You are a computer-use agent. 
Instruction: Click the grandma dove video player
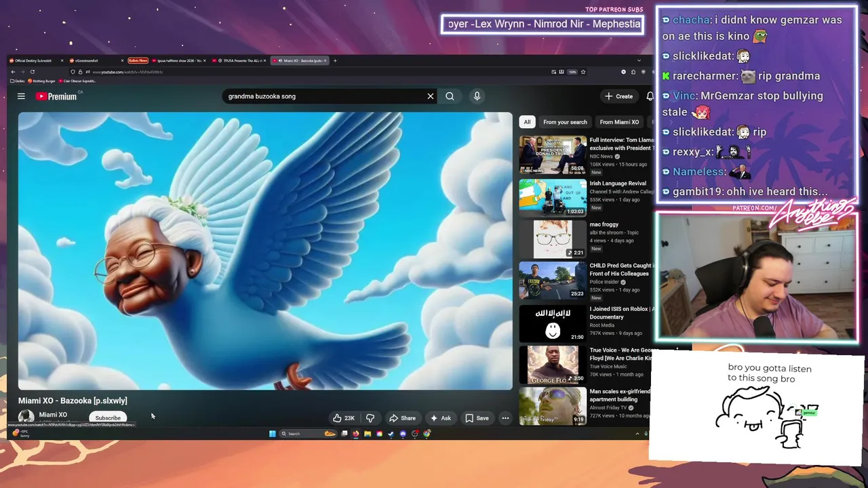coord(265,251)
